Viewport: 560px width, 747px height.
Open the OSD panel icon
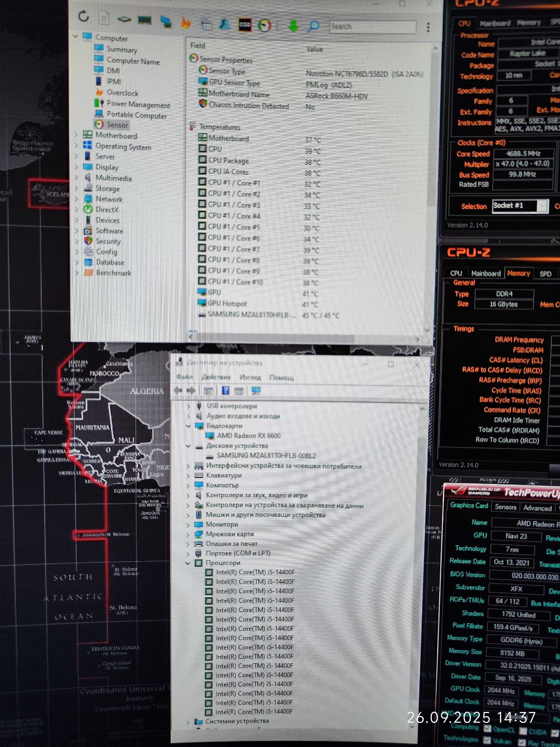pos(245,24)
